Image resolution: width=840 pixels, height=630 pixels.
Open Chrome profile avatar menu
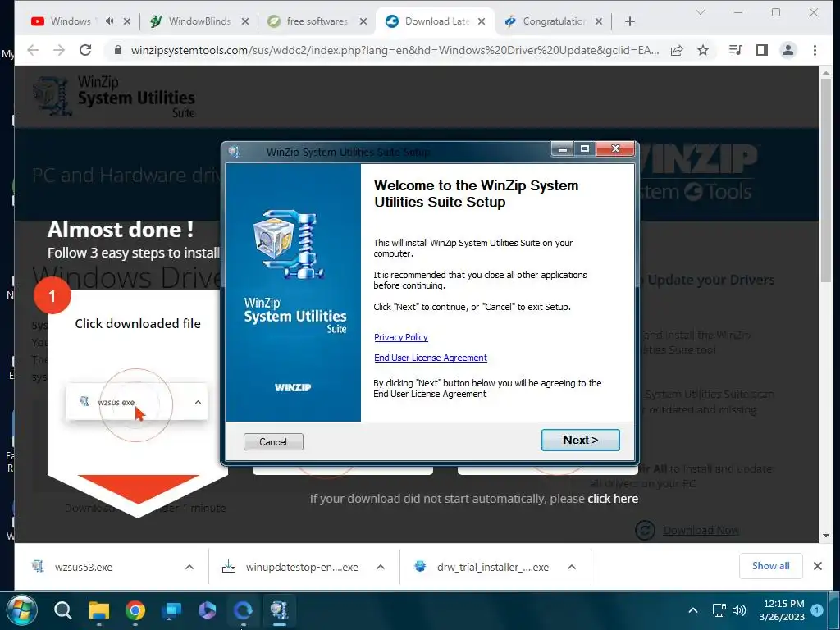click(788, 50)
